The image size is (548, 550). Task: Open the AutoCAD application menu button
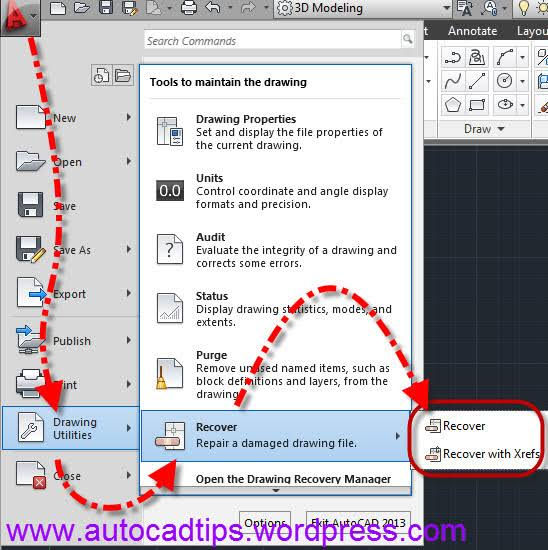(x=20, y=17)
